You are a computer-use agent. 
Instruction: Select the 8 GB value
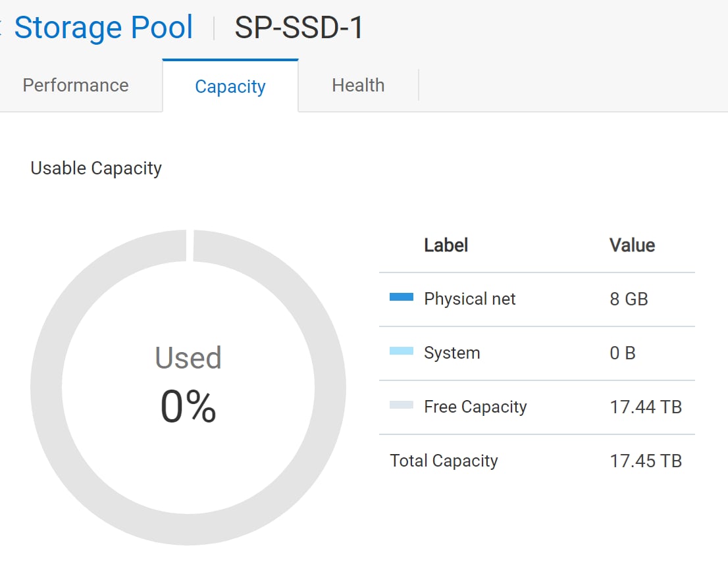(x=629, y=299)
